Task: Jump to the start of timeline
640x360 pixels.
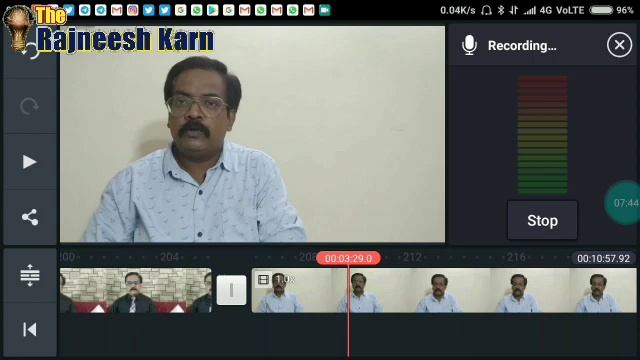Action: 30,329
